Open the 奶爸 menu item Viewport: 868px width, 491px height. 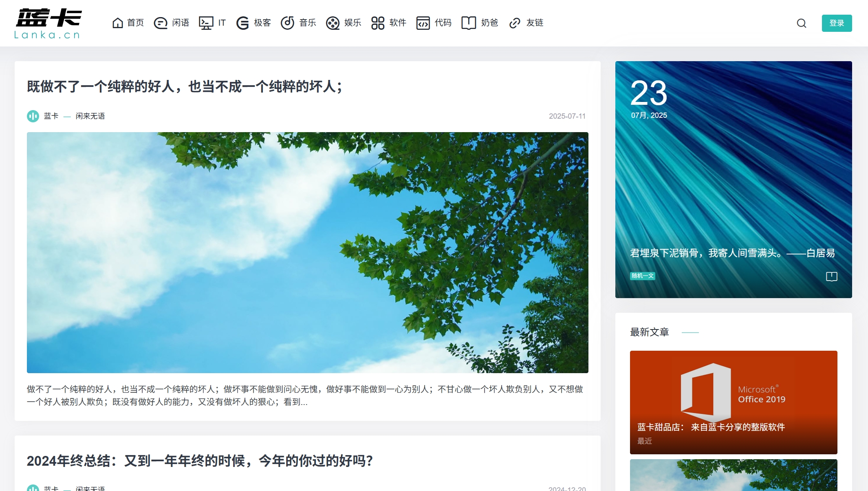coord(489,23)
